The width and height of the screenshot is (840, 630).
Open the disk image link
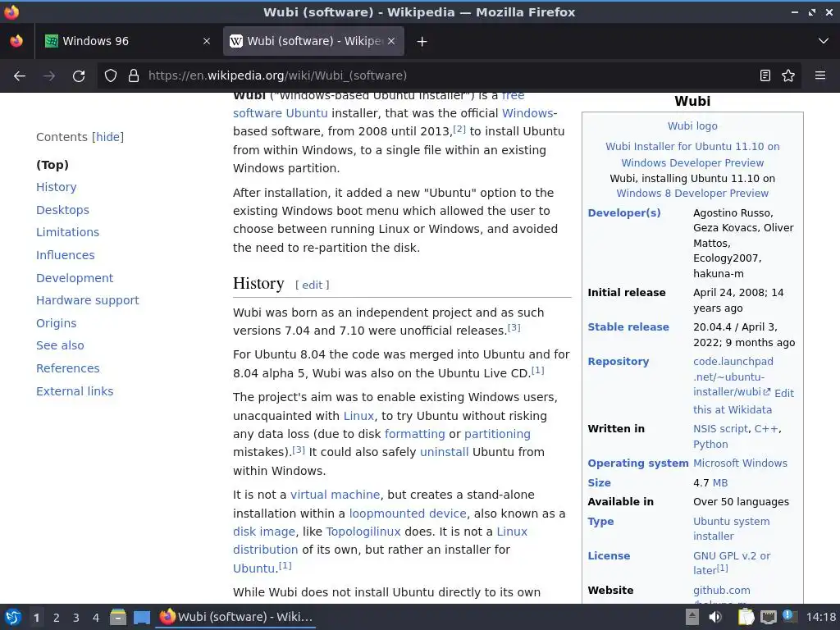264,532
